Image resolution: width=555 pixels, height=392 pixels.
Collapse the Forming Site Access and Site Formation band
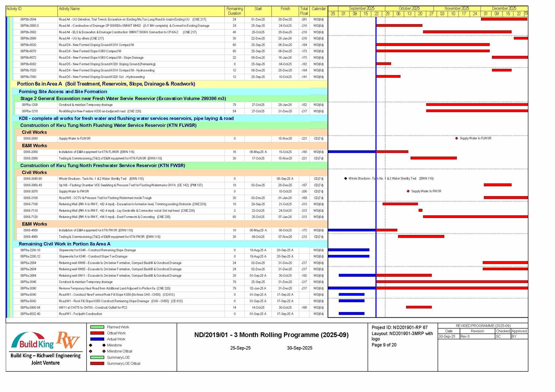click(x=63, y=91)
